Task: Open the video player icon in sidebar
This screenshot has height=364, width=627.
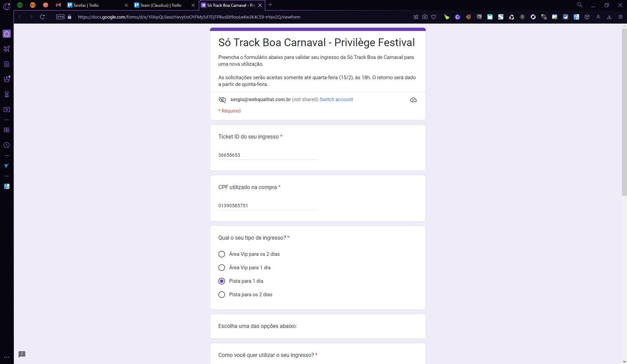Action: [x=7, y=110]
